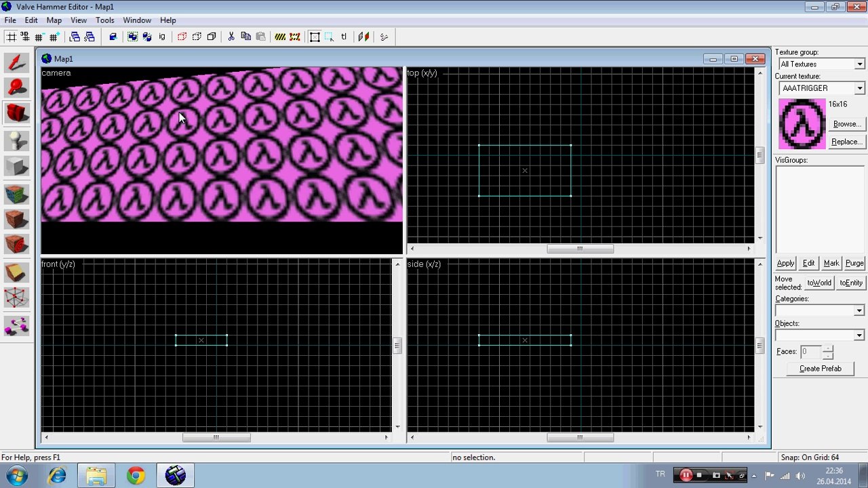Open Internet Explorer from the taskbar

coord(57,476)
